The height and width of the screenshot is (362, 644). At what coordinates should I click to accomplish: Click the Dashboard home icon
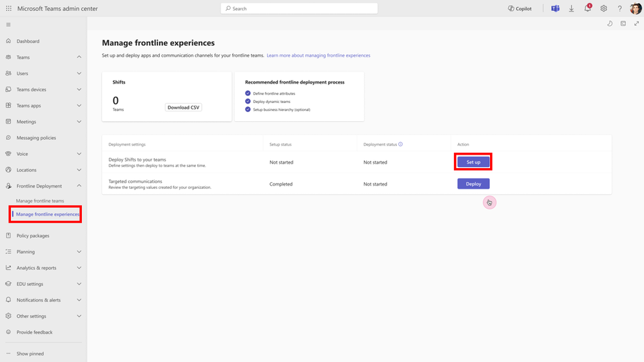pyautogui.click(x=8, y=41)
